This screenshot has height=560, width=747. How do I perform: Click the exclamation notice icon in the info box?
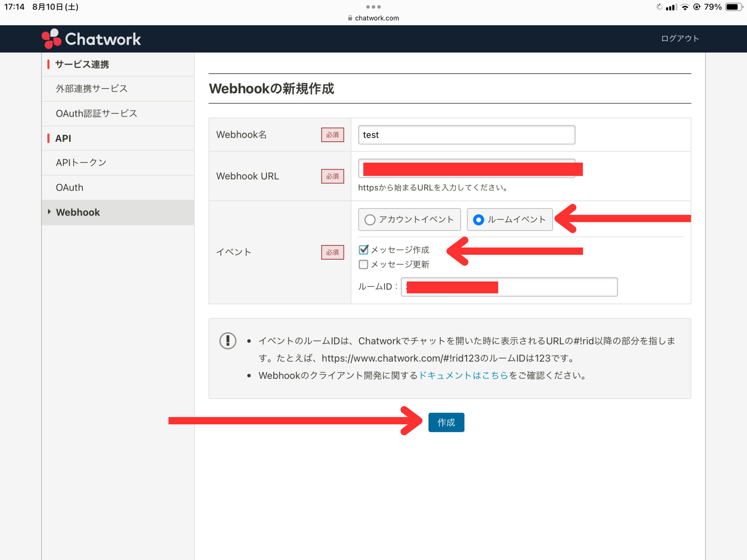227,341
